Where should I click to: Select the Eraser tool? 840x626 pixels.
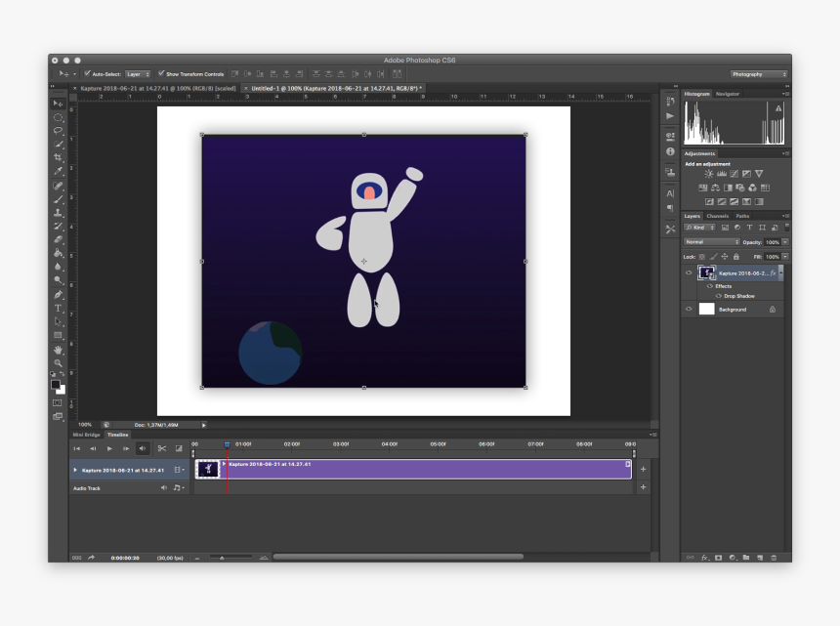58,239
